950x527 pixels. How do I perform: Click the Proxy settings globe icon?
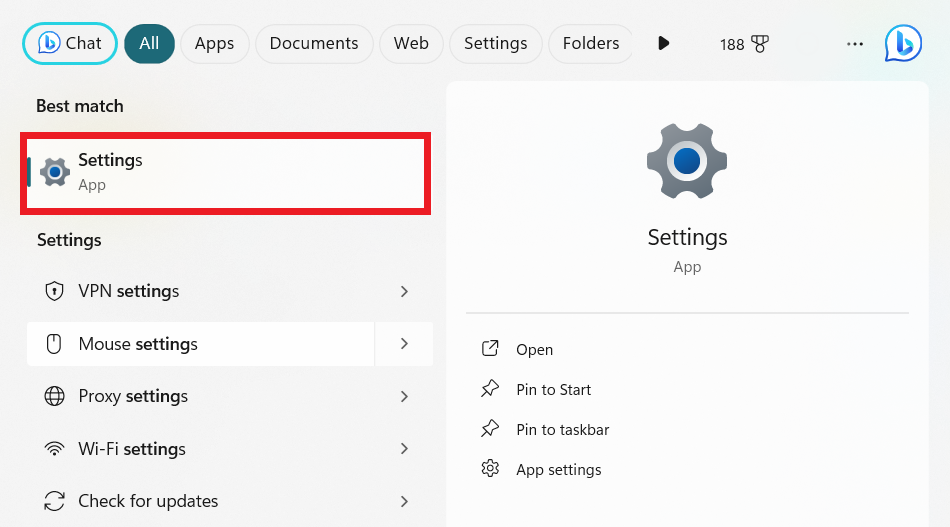pyautogui.click(x=55, y=397)
